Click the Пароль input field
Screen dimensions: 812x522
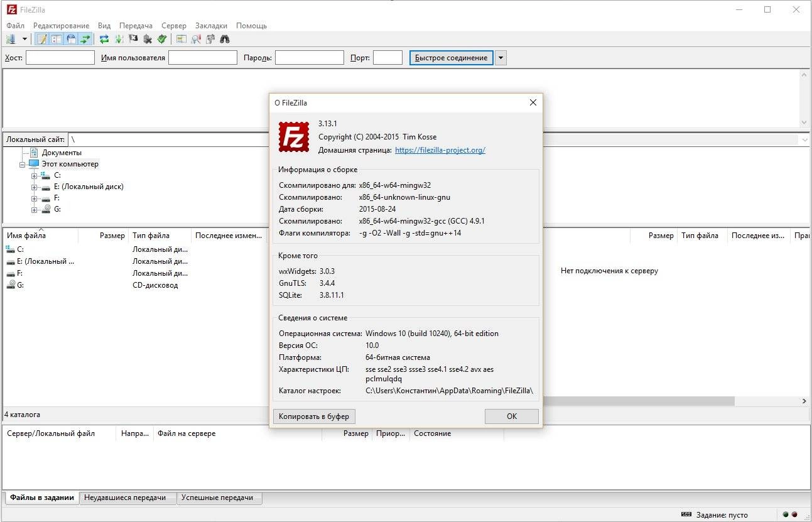coord(310,58)
